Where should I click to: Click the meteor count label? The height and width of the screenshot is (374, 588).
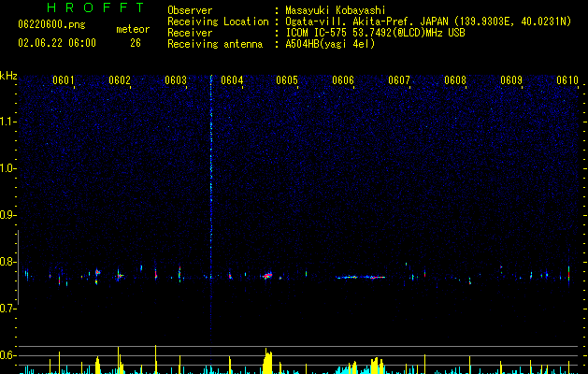[133, 29]
